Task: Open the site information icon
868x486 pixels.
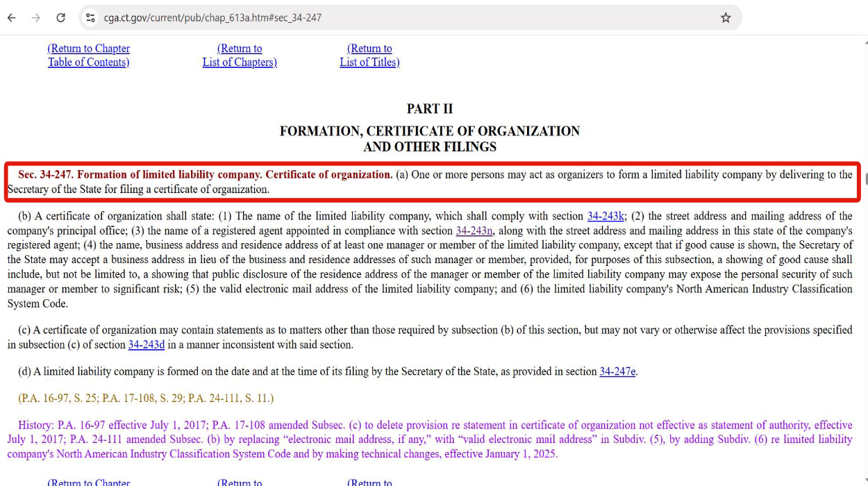Action: coord(90,18)
